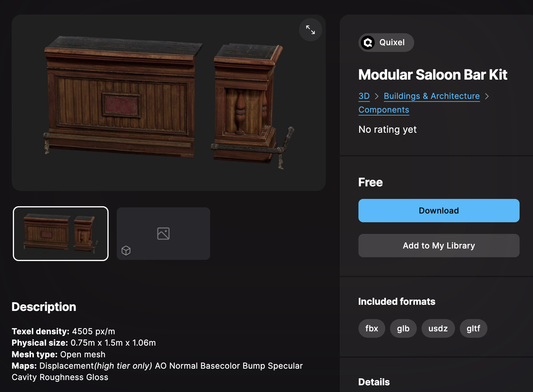Click the chevron after 3D breadcrumb

tap(377, 96)
